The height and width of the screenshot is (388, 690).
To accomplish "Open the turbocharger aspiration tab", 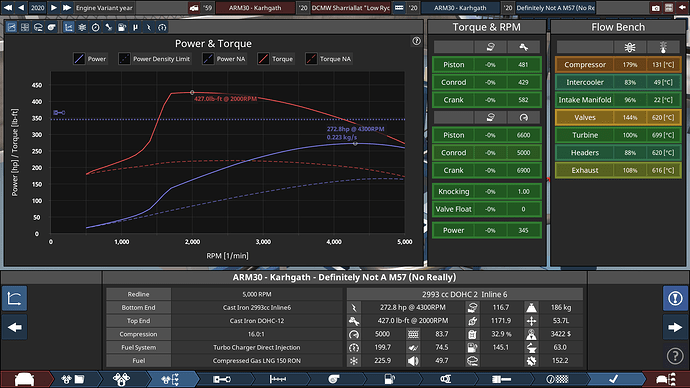I will [334, 379].
